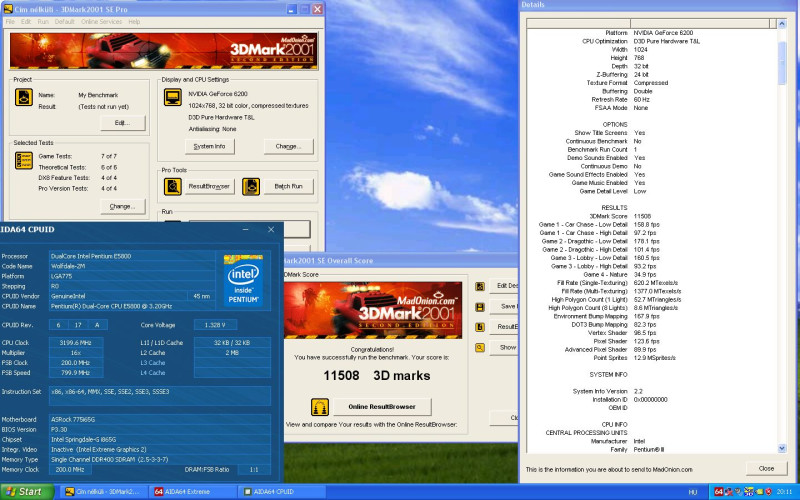This screenshot has width=800, height=500.
Task: Open the Windows Start button
Action: click(x=26, y=492)
